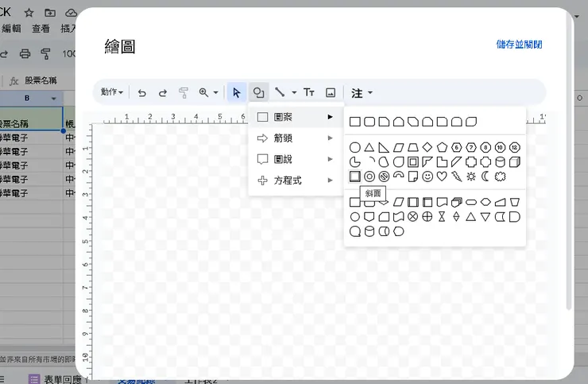Open the 圖案 shapes submenu
588x384 pixels.
(296, 117)
